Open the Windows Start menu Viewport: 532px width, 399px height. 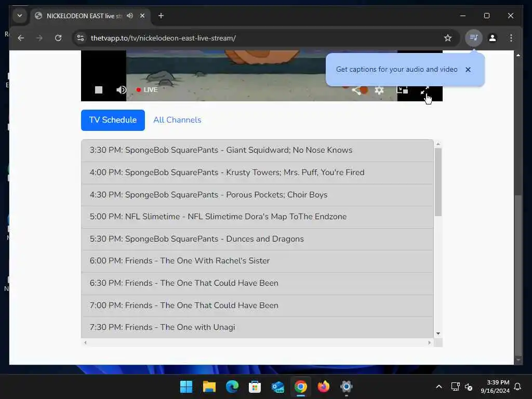186,387
